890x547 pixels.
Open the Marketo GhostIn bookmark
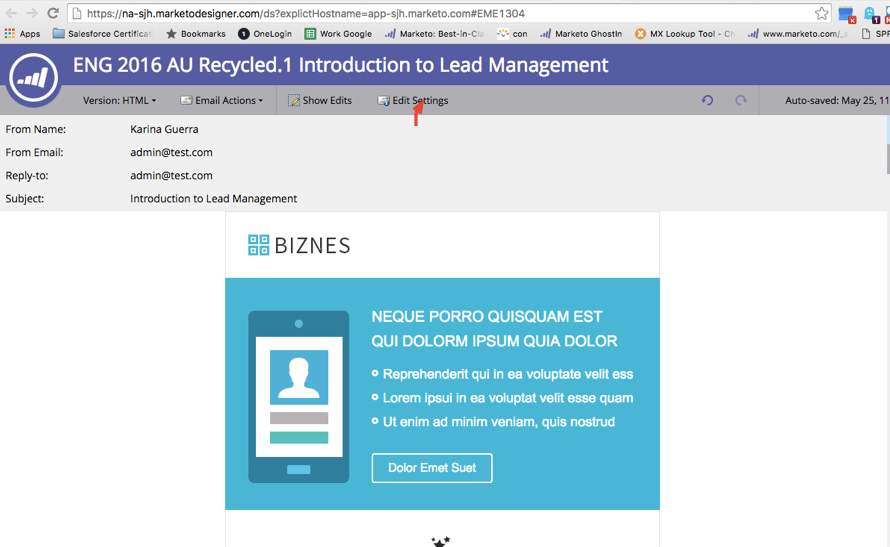click(581, 33)
